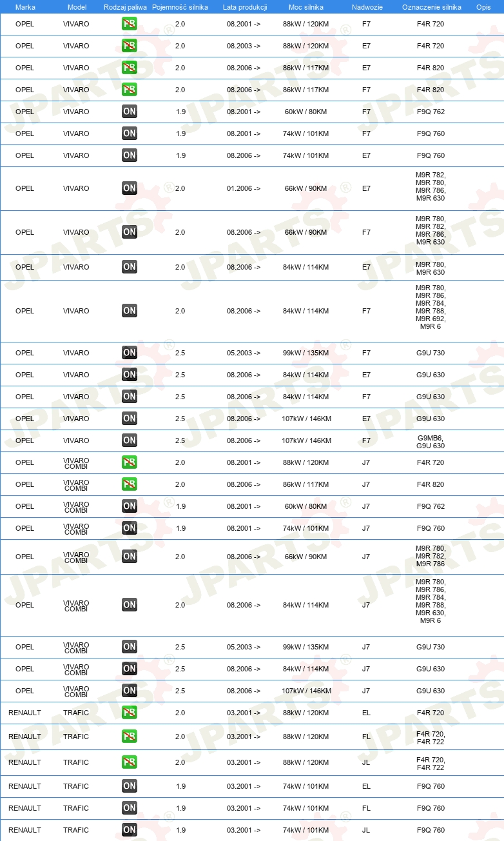Click 'F4R 720, F4R 722' in Trafic FL row

point(431,738)
